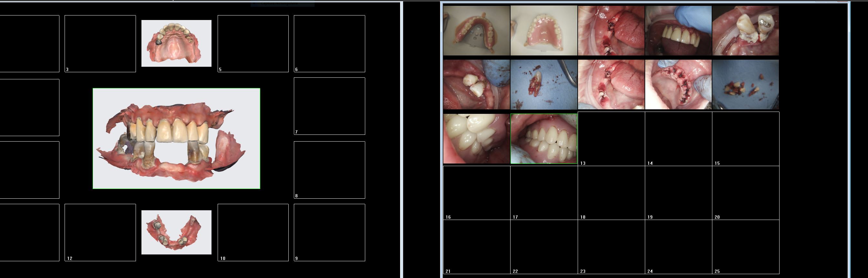The height and width of the screenshot is (278, 868).
Task: Select the lower arch 3D scan thumbnail
Action: (176, 232)
